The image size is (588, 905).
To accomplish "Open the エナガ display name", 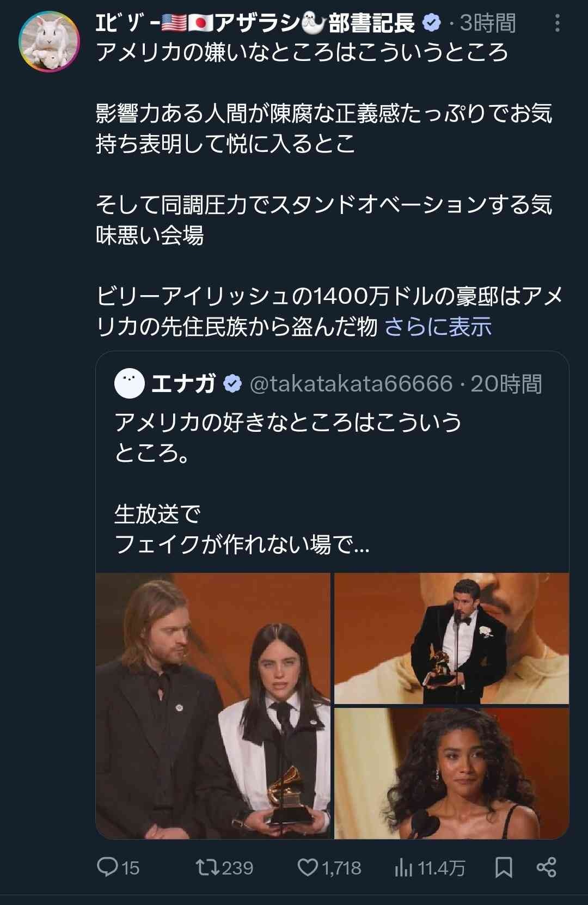I will (x=183, y=383).
